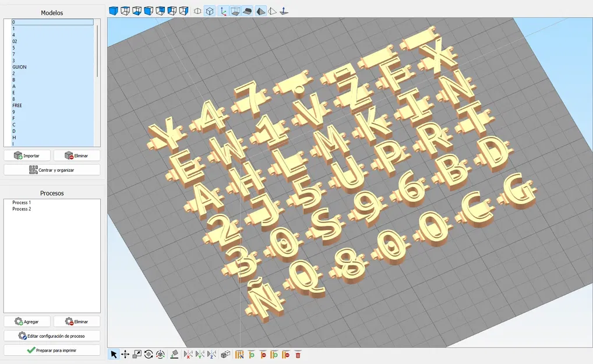Click the first add support (green plus) icon
The width and height of the screenshot is (593, 364).
251,355
